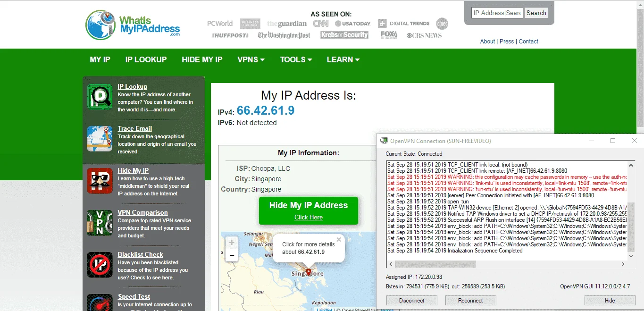The image size is (644, 311).
Task: Click the KrebsOnSecurity logo
Action: pyautogui.click(x=344, y=35)
